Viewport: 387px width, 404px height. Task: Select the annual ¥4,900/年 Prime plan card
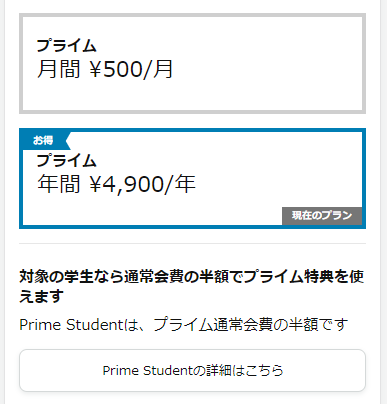point(192,178)
